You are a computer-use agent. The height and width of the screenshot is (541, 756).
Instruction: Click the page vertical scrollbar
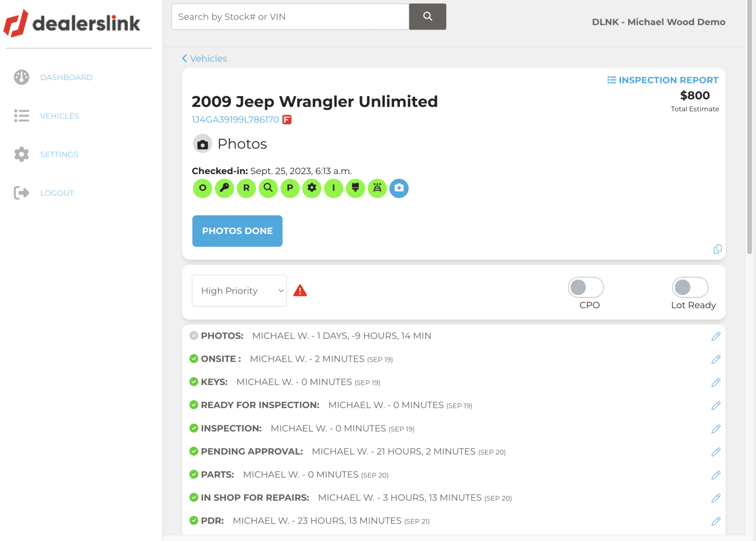(749, 128)
